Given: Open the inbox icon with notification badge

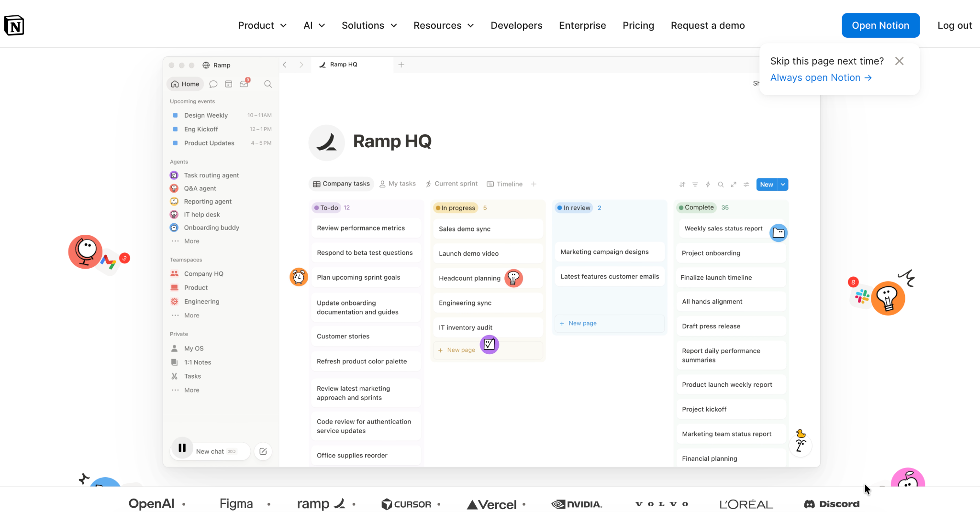Looking at the screenshot, I should 245,83.
